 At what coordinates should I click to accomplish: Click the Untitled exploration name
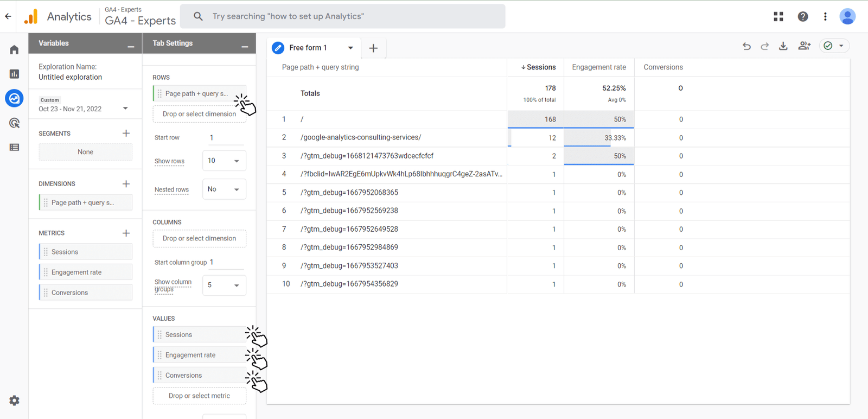pos(70,77)
